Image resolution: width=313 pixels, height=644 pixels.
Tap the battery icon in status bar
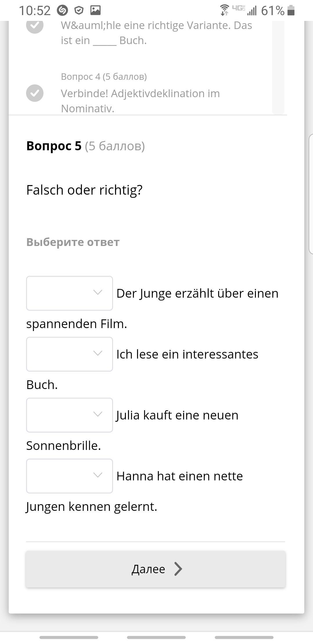click(291, 10)
